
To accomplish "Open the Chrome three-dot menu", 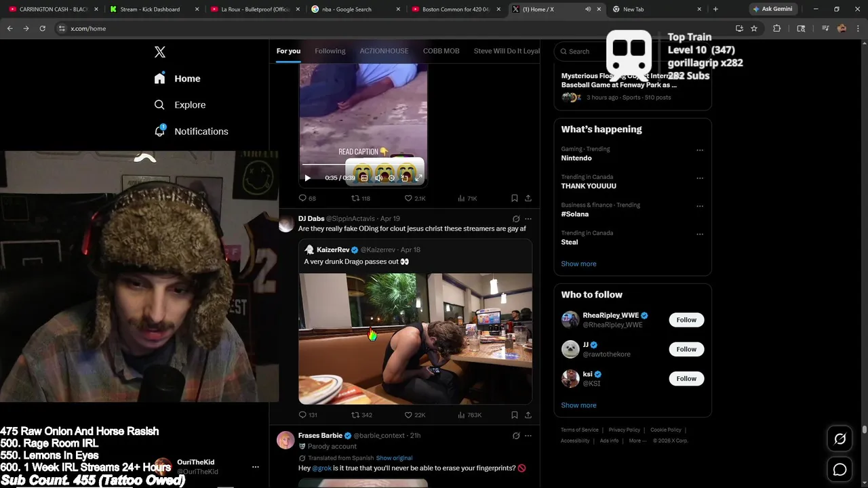I will click(x=857, y=28).
